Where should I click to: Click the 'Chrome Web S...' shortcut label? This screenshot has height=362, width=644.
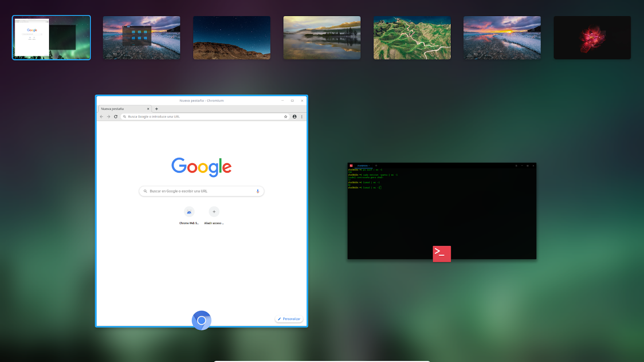pyautogui.click(x=189, y=223)
